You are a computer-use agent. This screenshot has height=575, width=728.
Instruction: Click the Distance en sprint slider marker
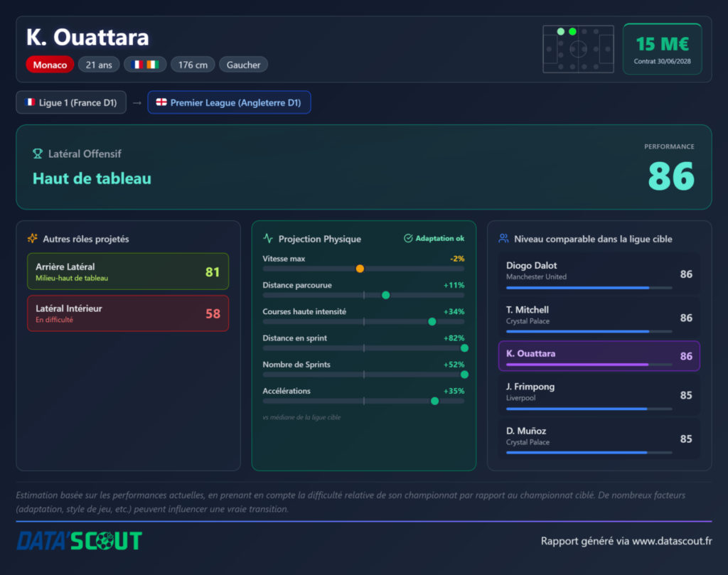pyautogui.click(x=464, y=348)
